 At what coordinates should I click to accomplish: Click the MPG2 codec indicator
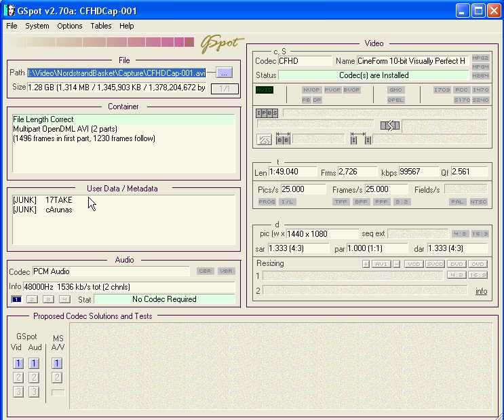[480, 58]
